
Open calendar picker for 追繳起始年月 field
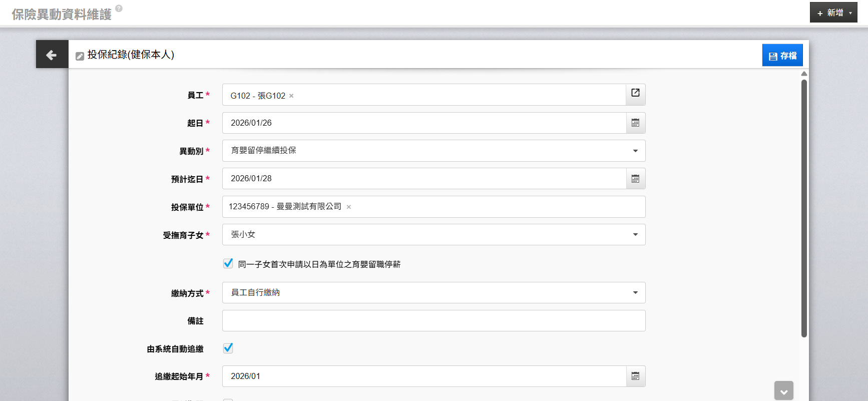click(635, 376)
